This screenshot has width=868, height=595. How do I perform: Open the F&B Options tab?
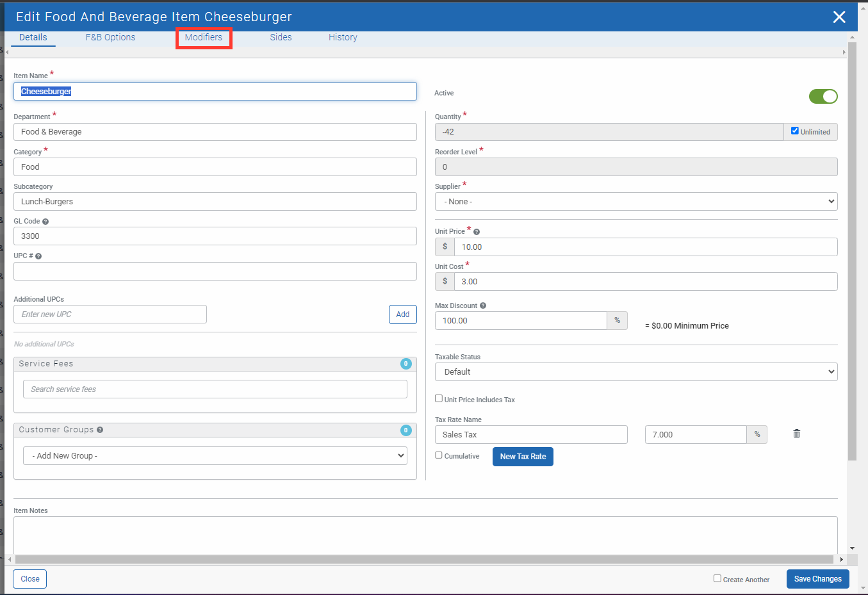coord(110,38)
